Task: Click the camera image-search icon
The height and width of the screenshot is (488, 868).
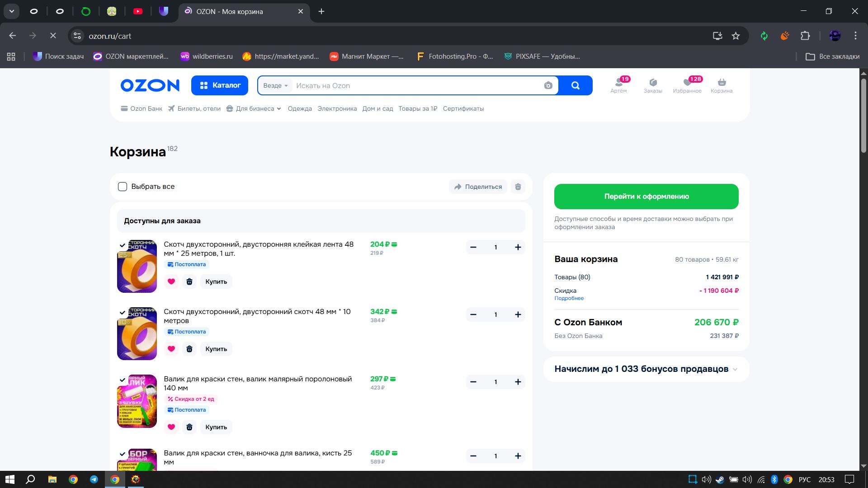Action: [548, 86]
